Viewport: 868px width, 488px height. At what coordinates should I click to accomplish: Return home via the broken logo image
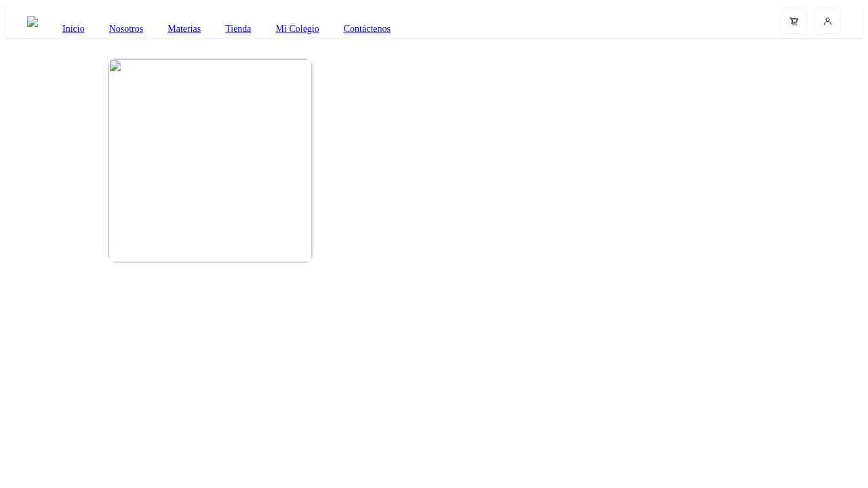(33, 22)
